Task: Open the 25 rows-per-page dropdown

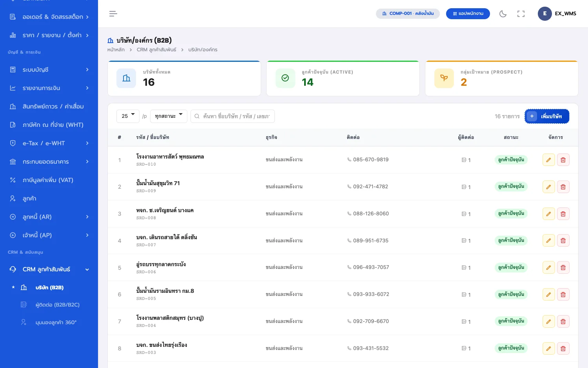Action: coord(128,116)
